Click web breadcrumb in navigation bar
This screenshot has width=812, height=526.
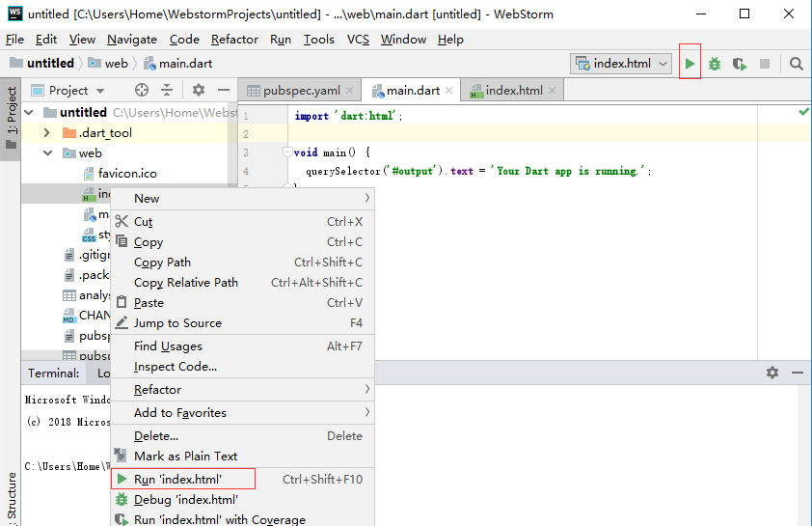click(108, 64)
